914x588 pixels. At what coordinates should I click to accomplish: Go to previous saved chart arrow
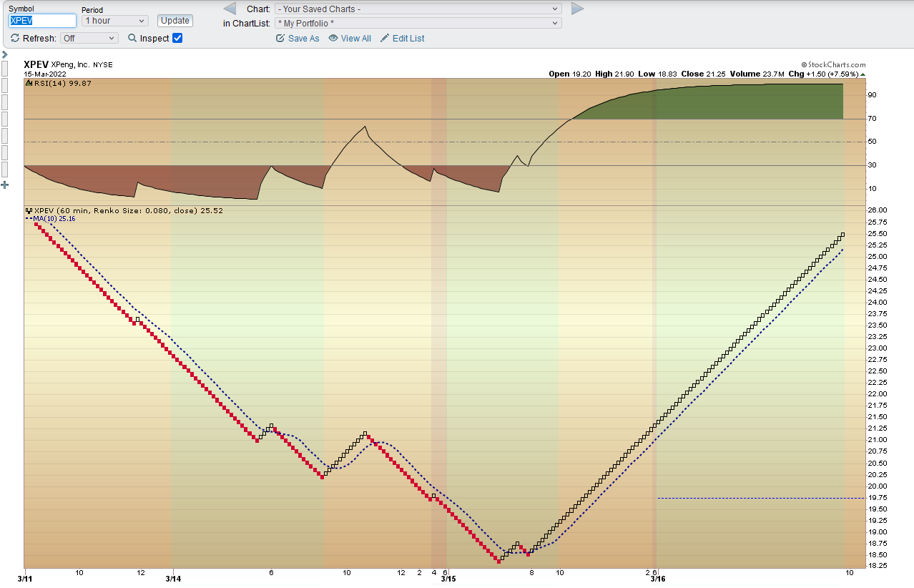230,9
